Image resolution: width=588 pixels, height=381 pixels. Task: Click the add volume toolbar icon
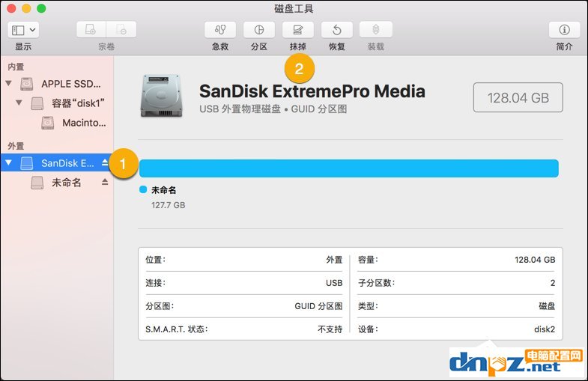click(91, 30)
